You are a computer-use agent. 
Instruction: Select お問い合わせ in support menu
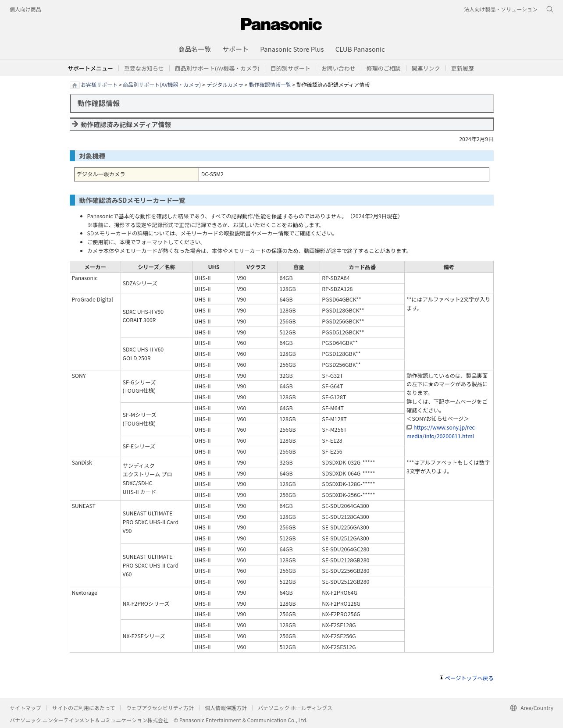[338, 68]
